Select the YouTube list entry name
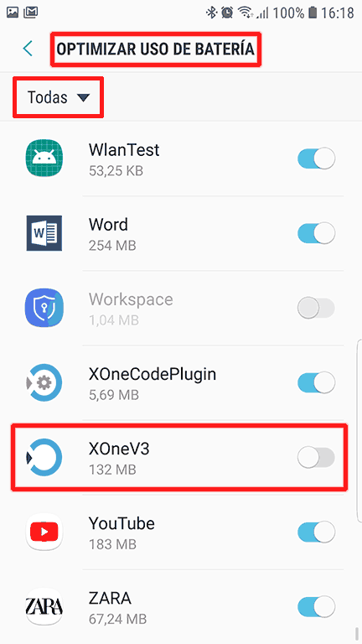This screenshot has height=644, width=362. click(122, 523)
